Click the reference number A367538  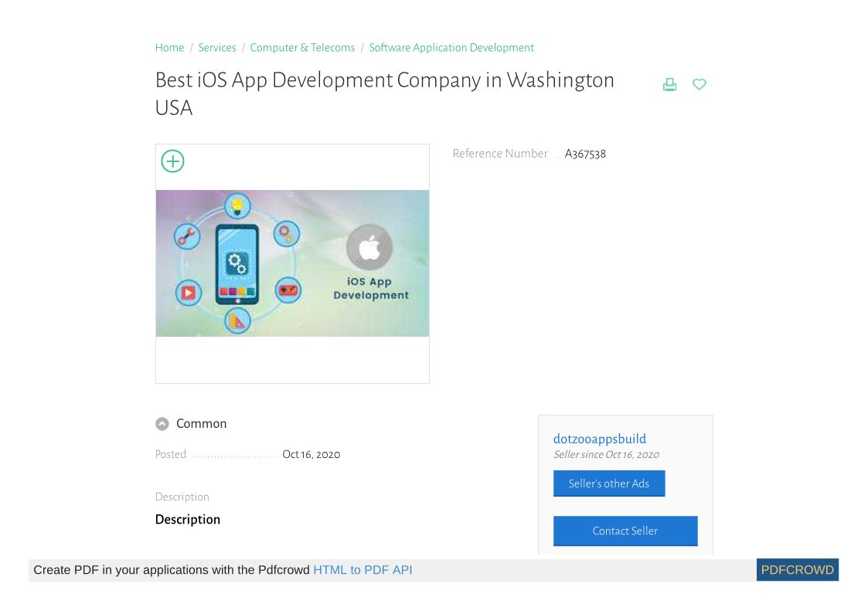pyautogui.click(x=585, y=154)
